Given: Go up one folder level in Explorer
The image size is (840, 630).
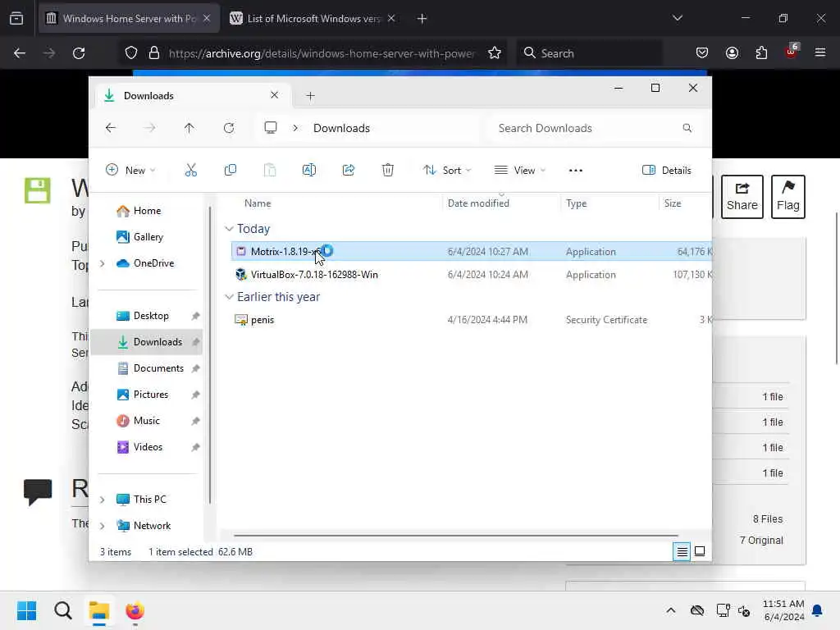Looking at the screenshot, I should coord(189,128).
